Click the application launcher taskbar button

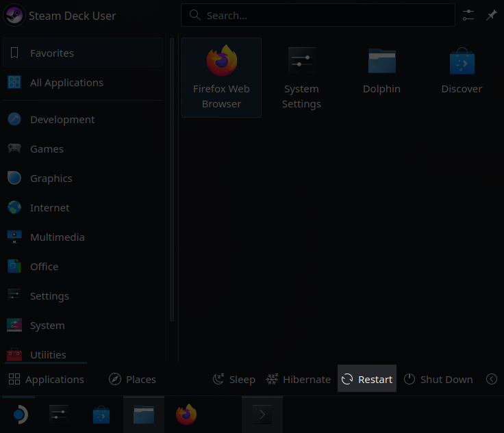point(18,415)
